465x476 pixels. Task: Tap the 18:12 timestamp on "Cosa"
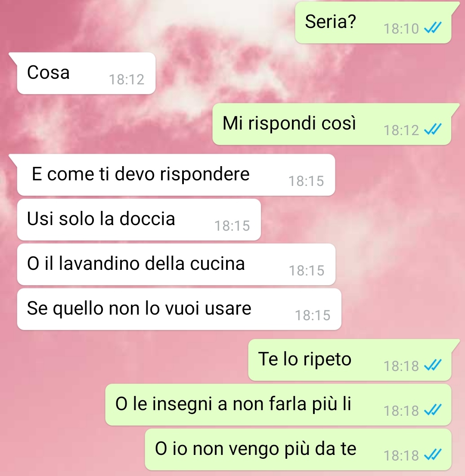(126, 80)
